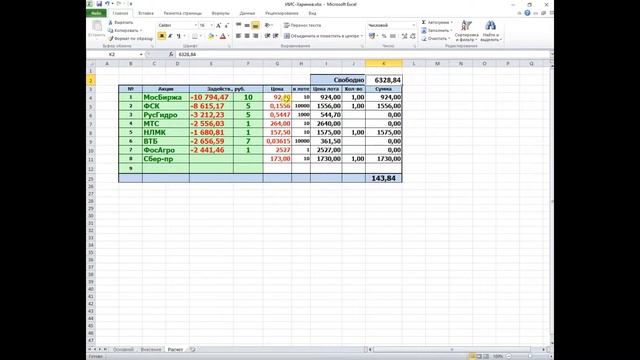The height and width of the screenshot is (360, 640).
Task: Increase font size with the large A icon
Action: pos(218,25)
